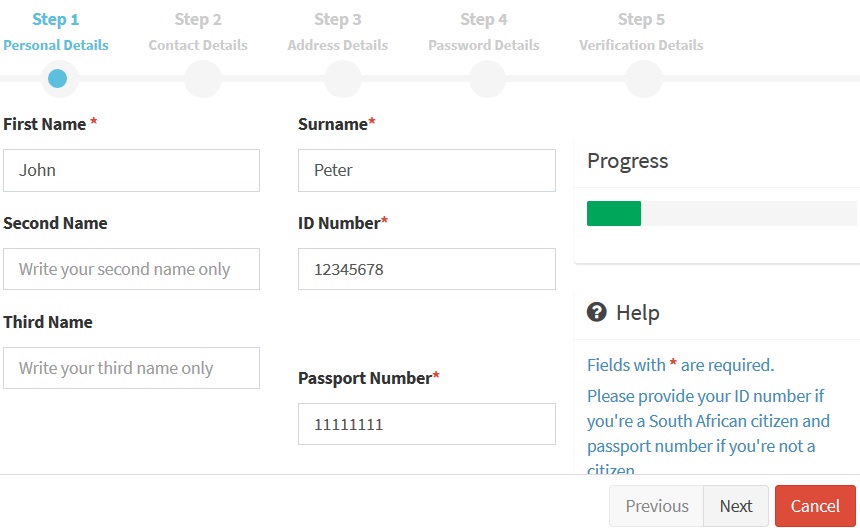This screenshot has height=528, width=860.
Task: Select the Step 2 progress circle
Action: [202, 78]
